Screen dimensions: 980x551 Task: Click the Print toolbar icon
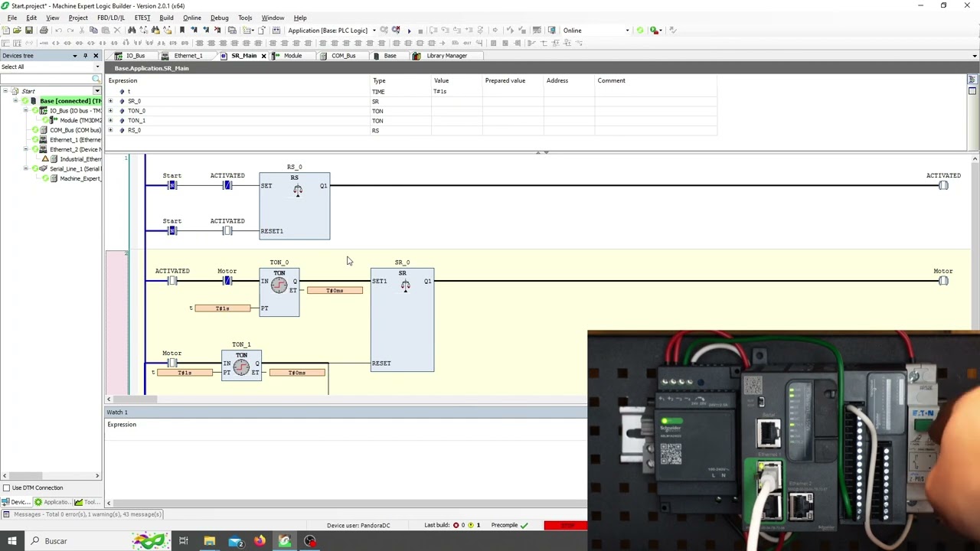[44, 30]
